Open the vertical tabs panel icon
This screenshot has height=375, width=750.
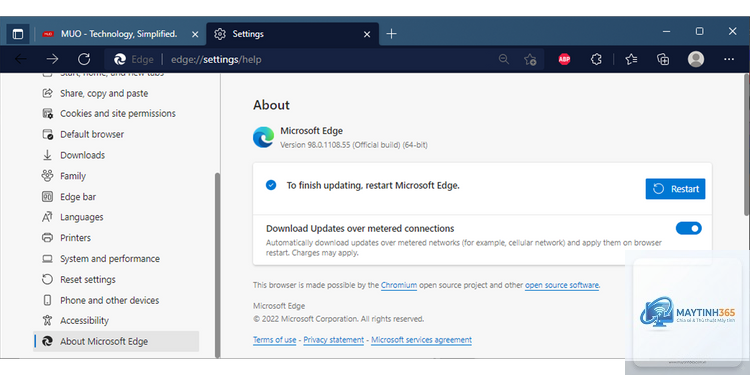coord(18,34)
